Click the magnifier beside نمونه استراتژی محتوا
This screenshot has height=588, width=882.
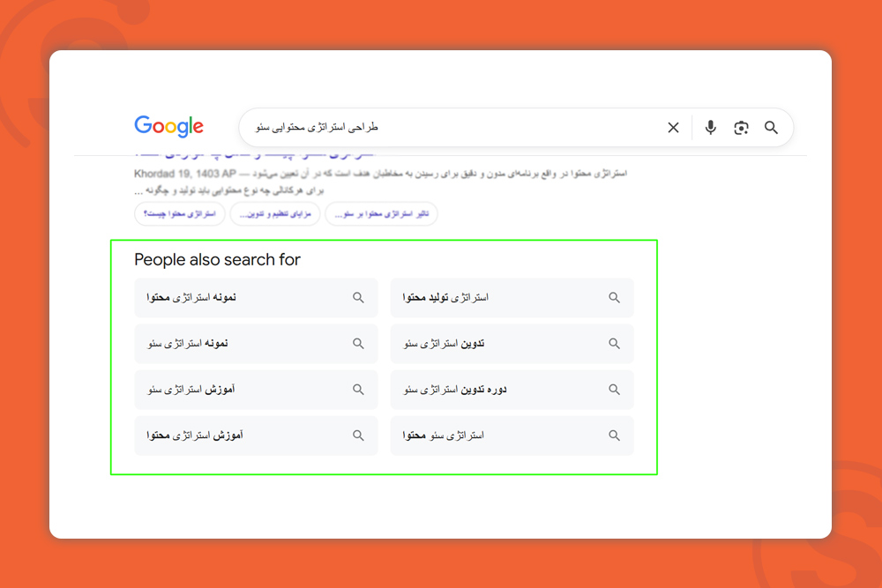tap(358, 297)
